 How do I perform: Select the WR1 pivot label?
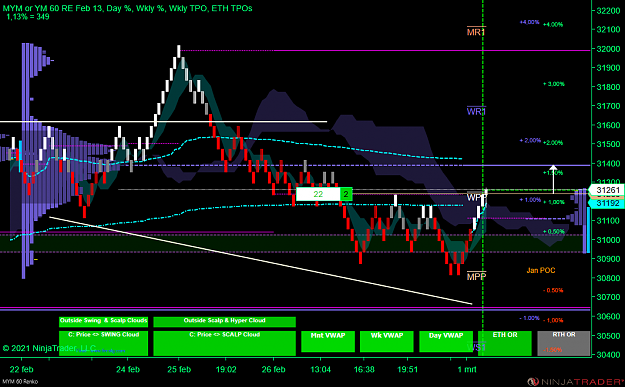pos(476,111)
